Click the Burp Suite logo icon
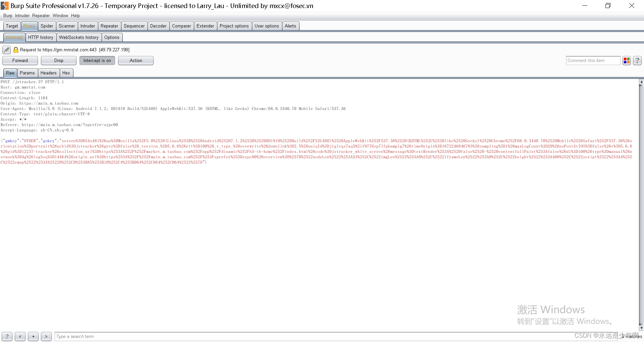The image size is (644, 342). pyautogui.click(x=5, y=6)
